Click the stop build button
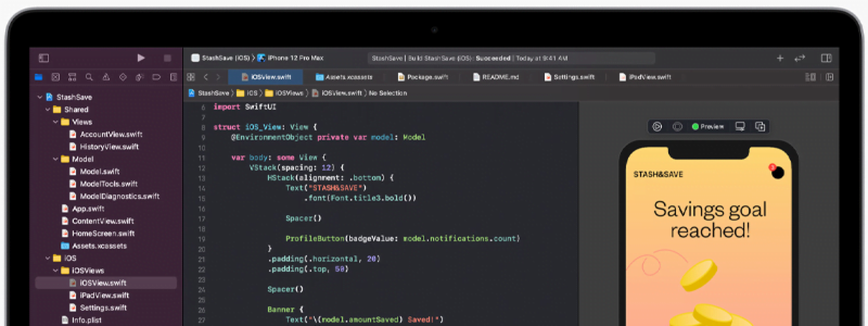The width and height of the screenshot is (868, 326). click(x=168, y=58)
